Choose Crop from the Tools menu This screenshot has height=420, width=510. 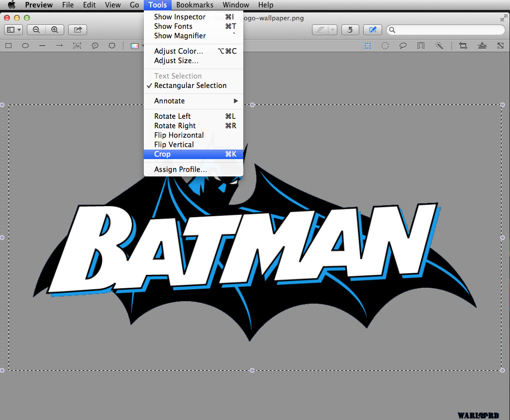tap(163, 154)
